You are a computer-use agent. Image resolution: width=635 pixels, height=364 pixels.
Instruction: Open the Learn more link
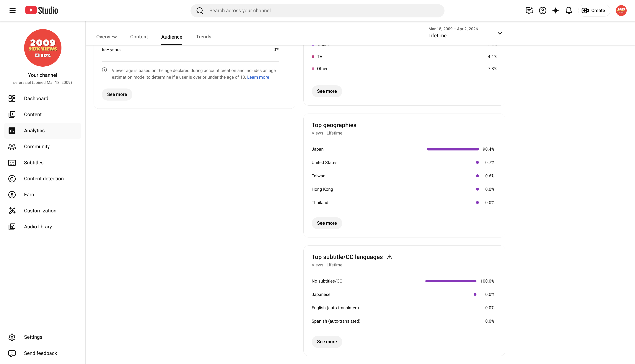[x=258, y=77]
